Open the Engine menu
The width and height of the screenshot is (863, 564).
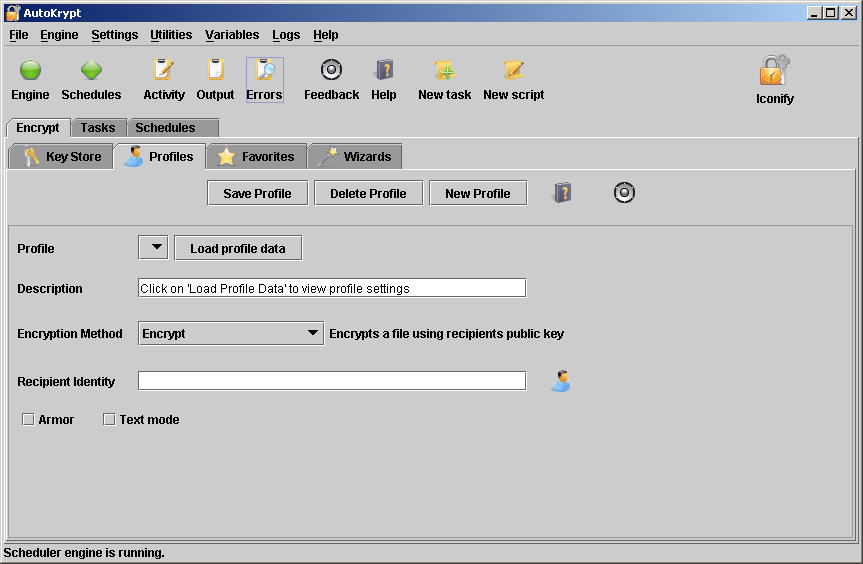click(x=59, y=35)
